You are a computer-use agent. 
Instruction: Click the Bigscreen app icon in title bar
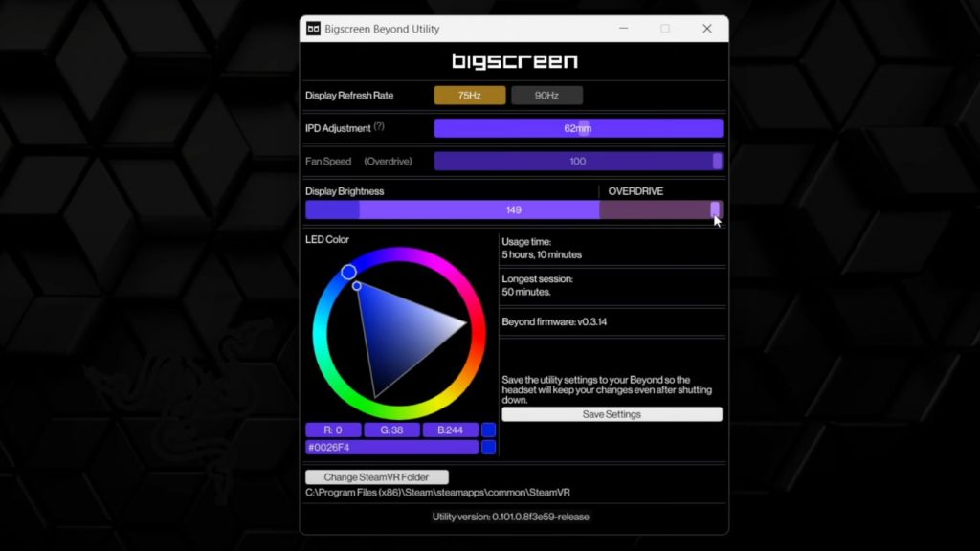point(313,29)
